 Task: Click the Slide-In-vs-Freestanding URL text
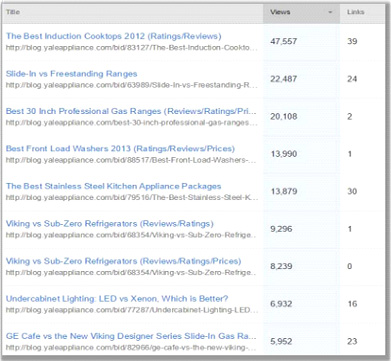point(131,85)
